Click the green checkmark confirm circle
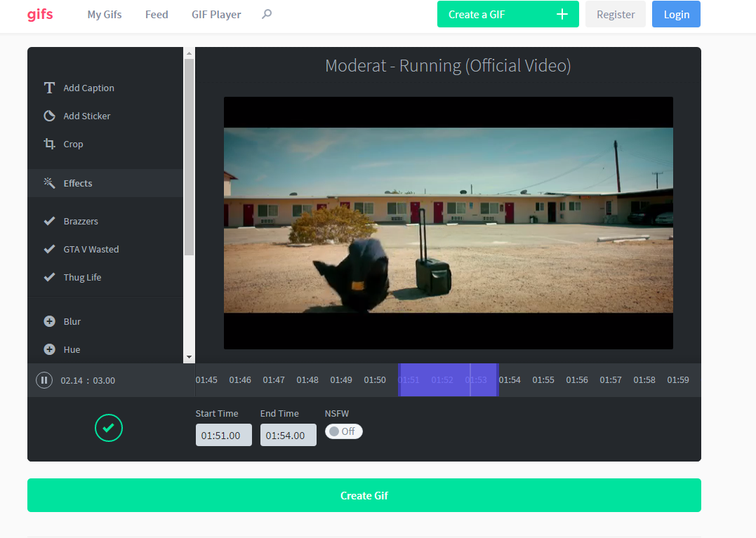The width and height of the screenshot is (756, 538). pos(109,427)
